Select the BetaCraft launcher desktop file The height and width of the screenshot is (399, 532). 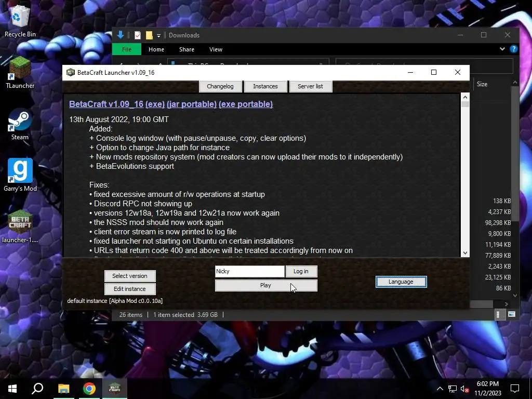pyautogui.click(x=20, y=227)
